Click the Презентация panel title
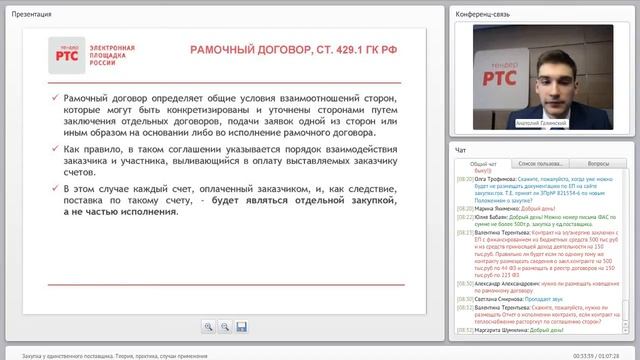Screen dimensions: 640x360 pos(31,14)
